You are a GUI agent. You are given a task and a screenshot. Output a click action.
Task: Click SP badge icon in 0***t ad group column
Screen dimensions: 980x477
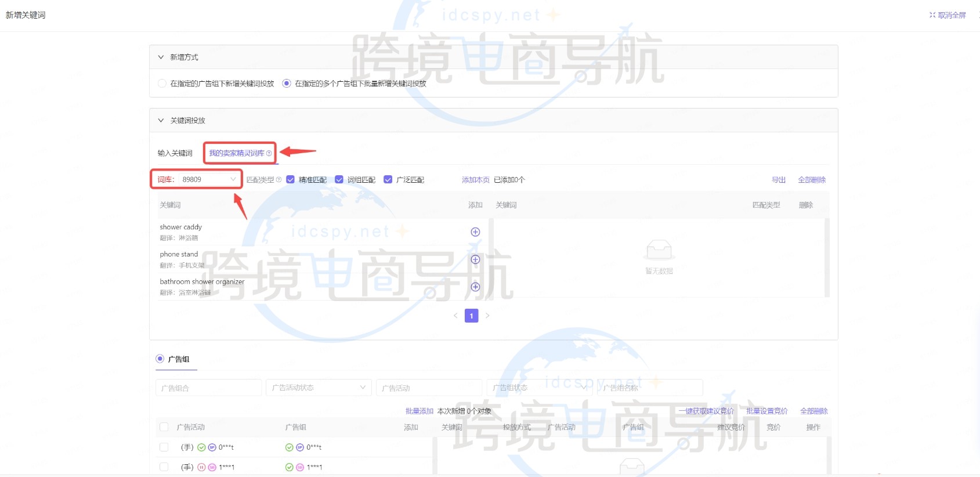click(x=300, y=447)
